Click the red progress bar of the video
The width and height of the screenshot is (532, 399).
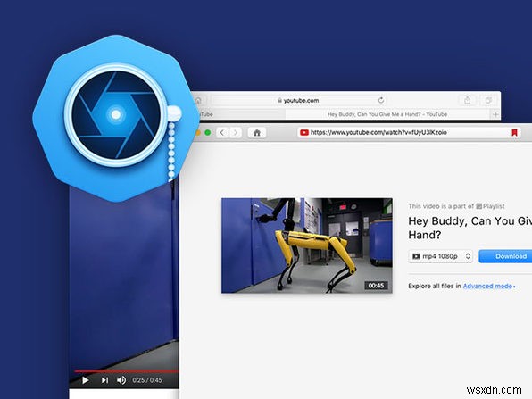(126, 371)
